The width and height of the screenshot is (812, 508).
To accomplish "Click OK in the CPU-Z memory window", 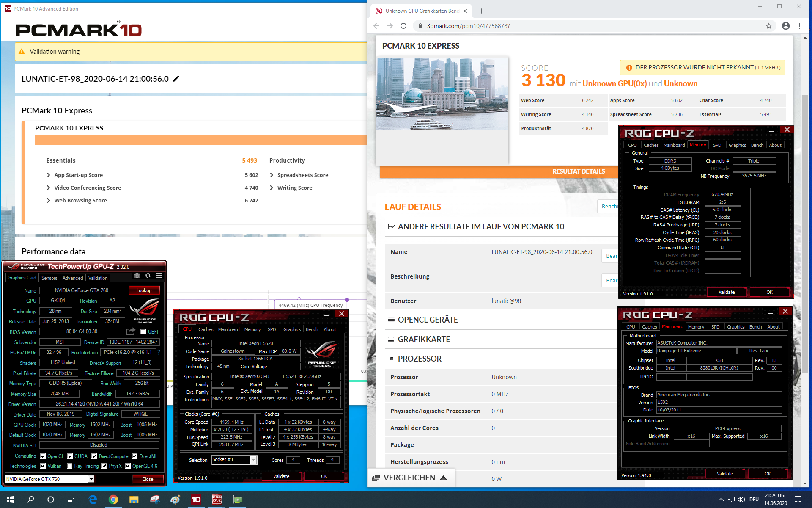I will pos(769,292).
